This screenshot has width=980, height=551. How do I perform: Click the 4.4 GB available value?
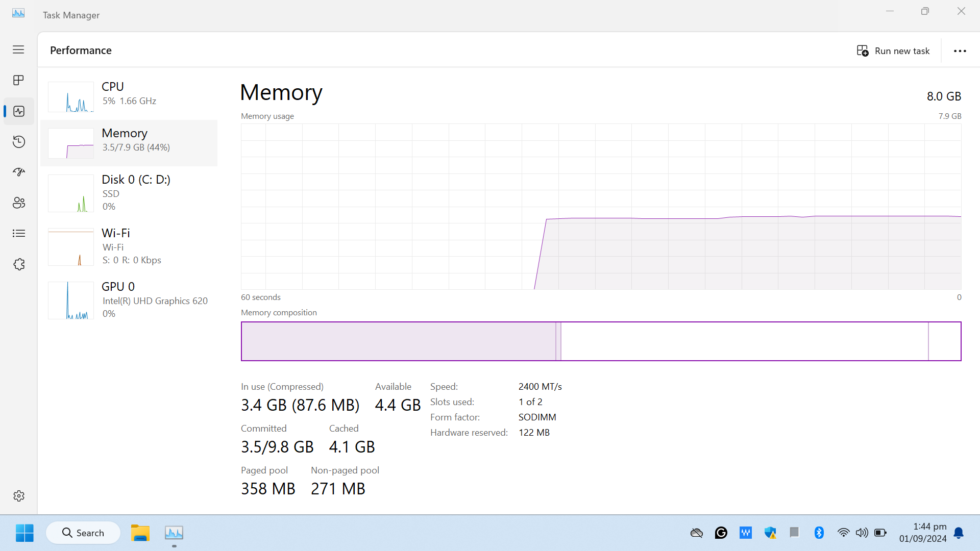tap(398, 405)
